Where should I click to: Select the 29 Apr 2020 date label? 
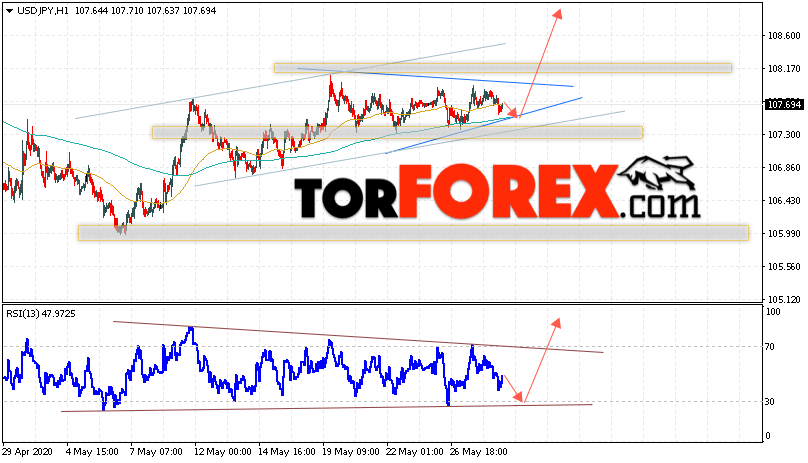coord(27,452)
